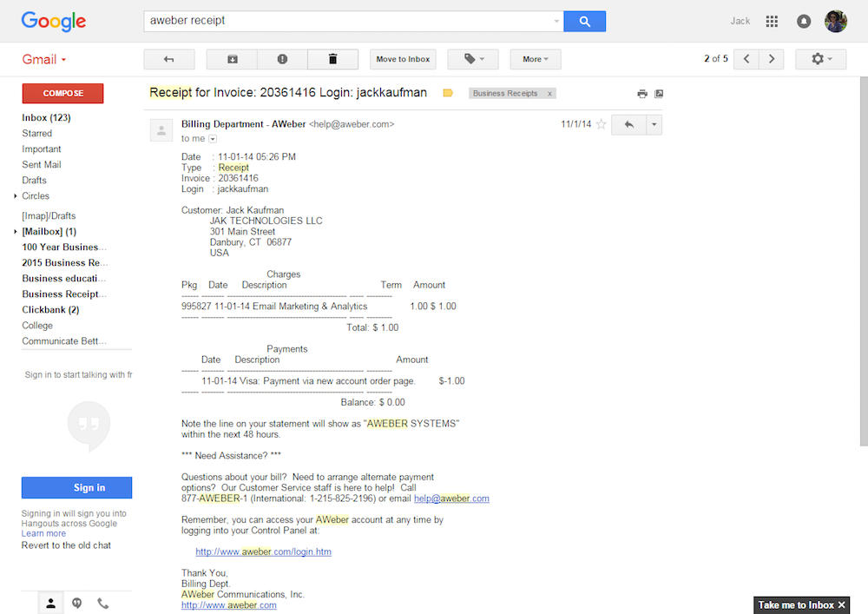Star the AWeber receipt message
The image size is (868, 614).
click(x=601, y=124)
